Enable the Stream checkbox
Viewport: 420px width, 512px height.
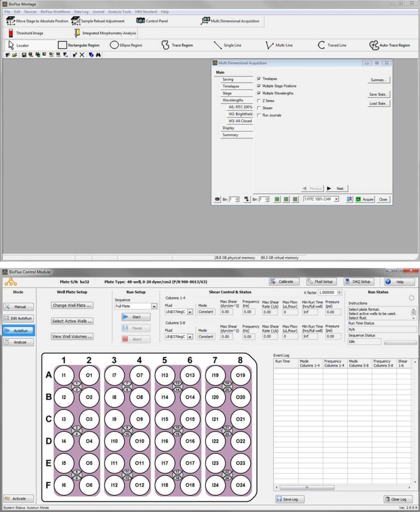point(259,108)
